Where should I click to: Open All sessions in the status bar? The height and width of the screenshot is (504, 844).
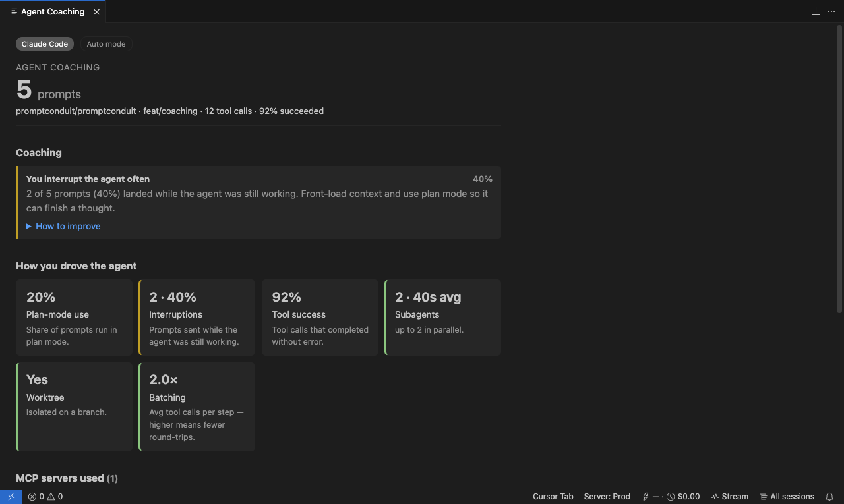click(x=787, y=497)
